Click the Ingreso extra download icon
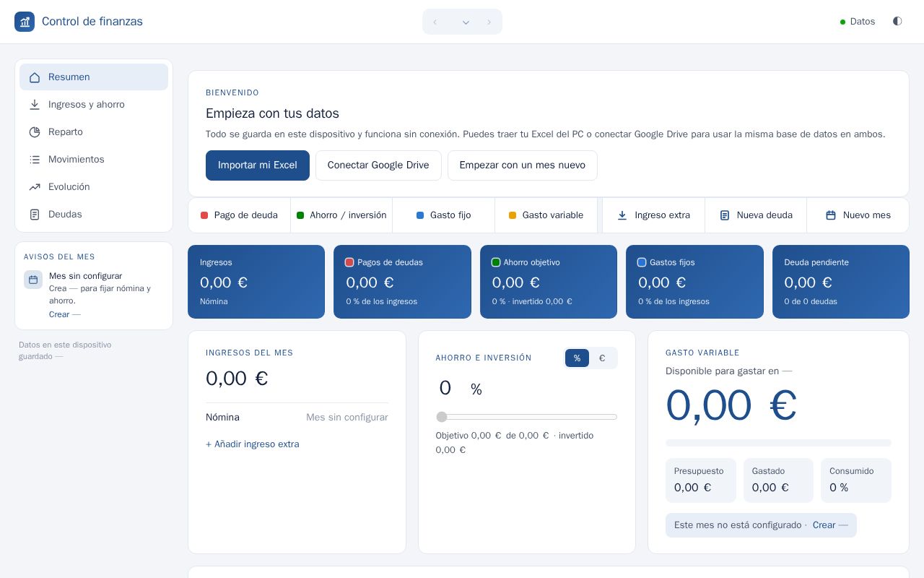The image size is (924, 578). pos(622,215)
